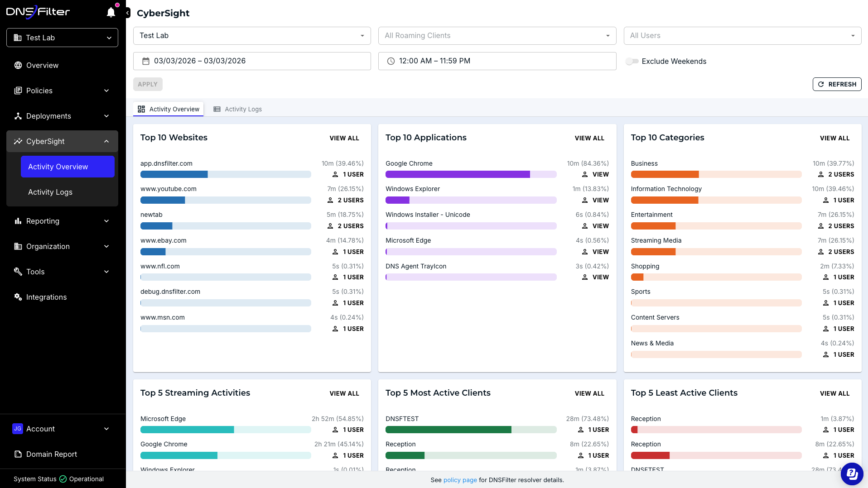Click the Operational status check icon
The height and width of the screenshot is (488, 868).
click(x=63, y=479)
